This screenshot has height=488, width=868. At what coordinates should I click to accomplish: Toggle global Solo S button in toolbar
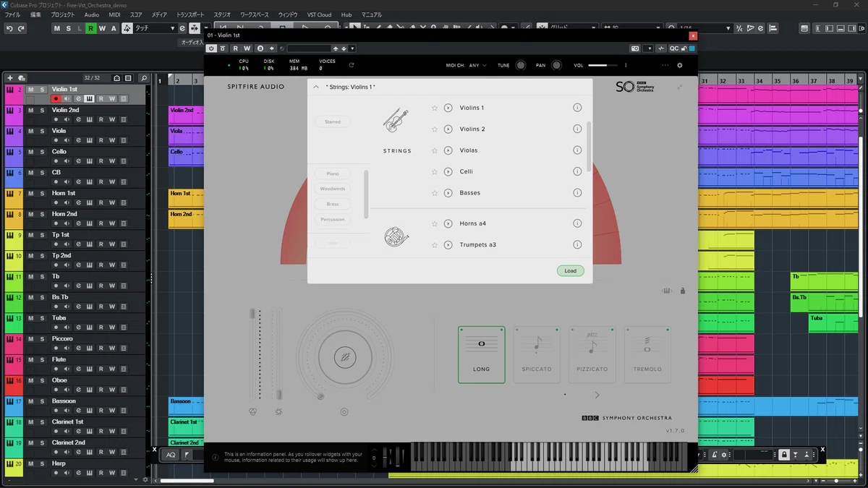[x=68, y=28]
